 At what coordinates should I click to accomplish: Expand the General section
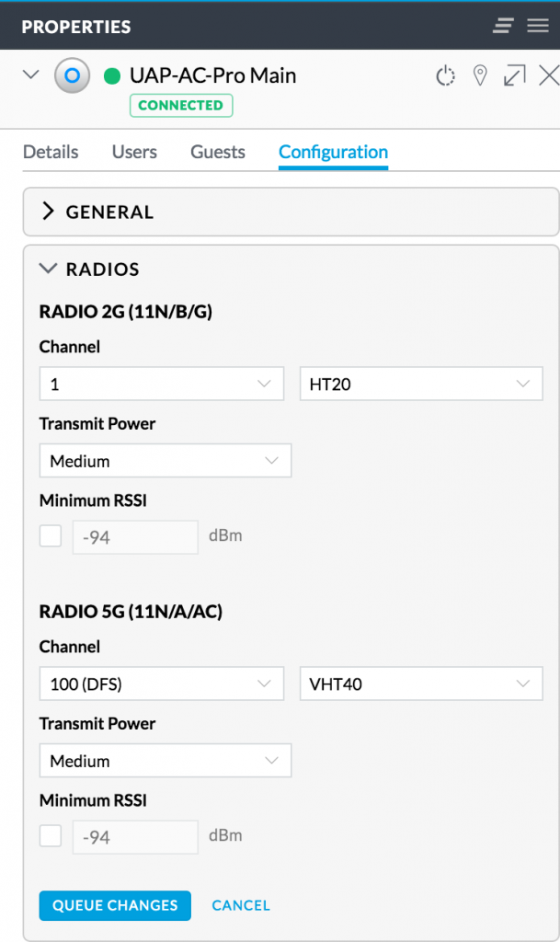click(x=109, y=213)
